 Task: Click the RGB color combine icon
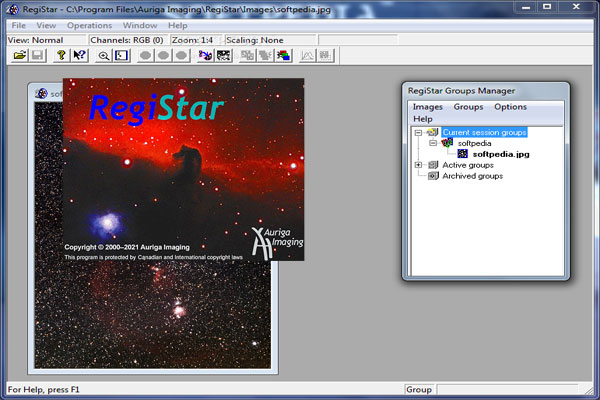click(284, 56)
